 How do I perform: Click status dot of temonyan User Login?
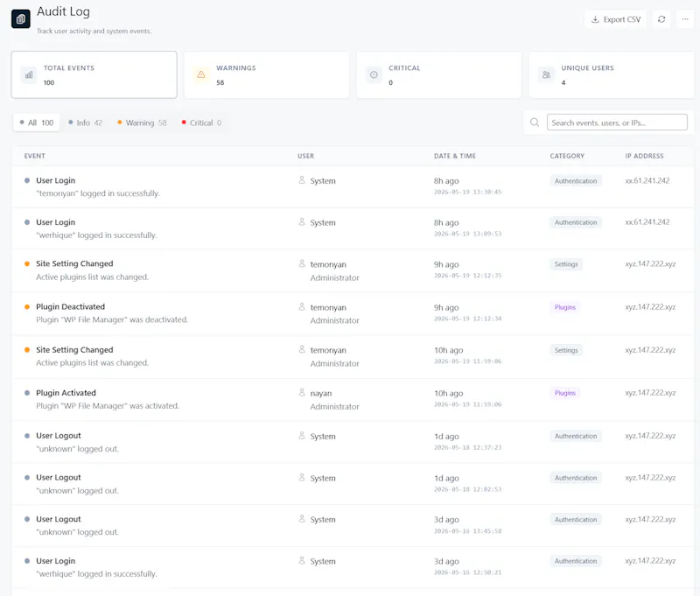(27, 180)
